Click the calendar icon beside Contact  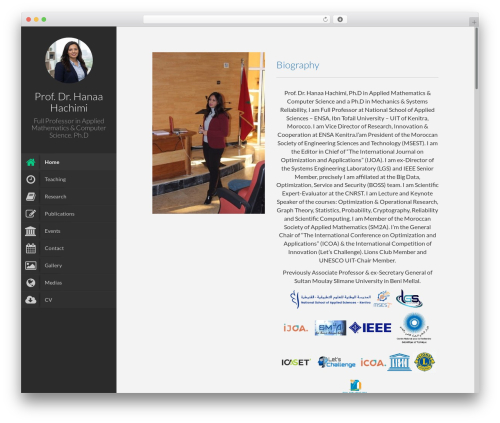point(31,248)
